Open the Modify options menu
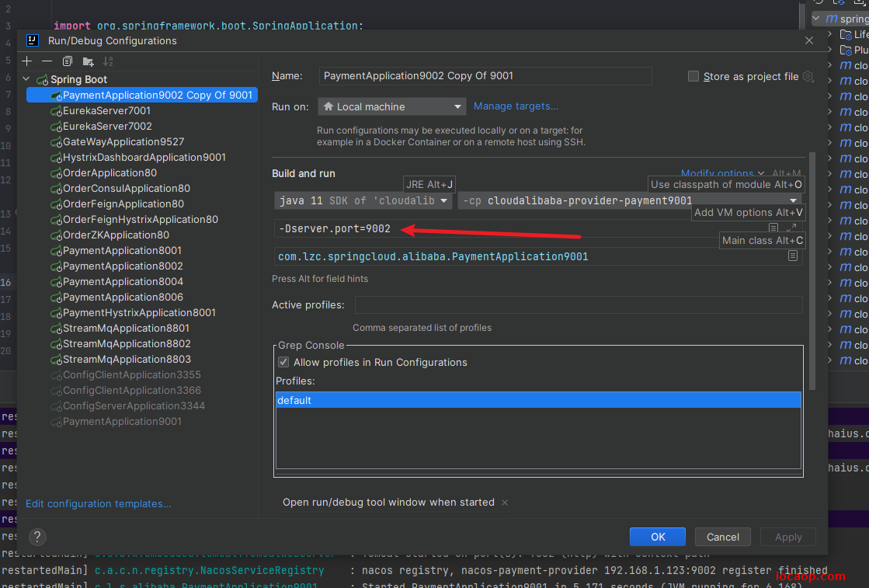Screen dimensions: 869x588 coord(722,173)
